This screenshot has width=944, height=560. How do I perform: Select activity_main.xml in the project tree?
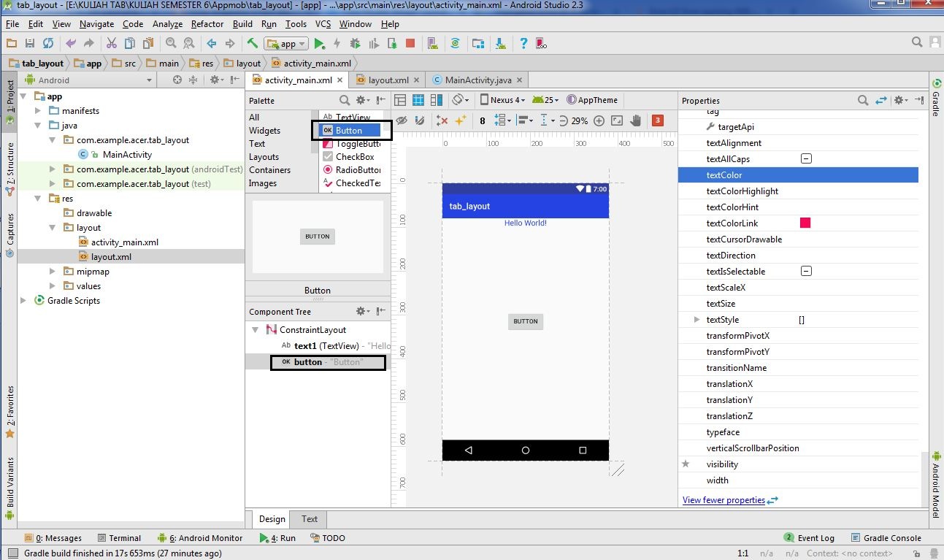(124, 242)
